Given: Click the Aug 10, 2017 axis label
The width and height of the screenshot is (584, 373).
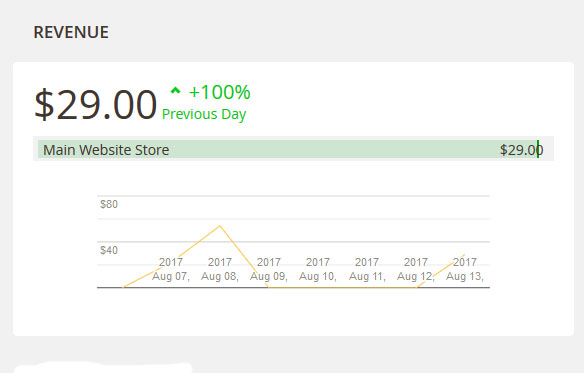Looking at the screenshot, I should pyautogui.click(x=318, y=269).
